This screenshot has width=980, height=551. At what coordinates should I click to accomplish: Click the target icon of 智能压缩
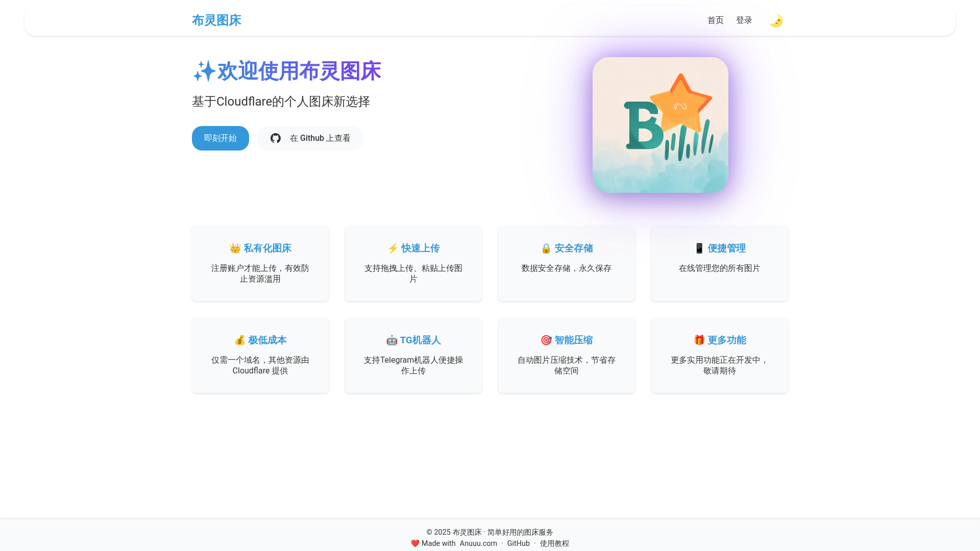pos(546,340)
